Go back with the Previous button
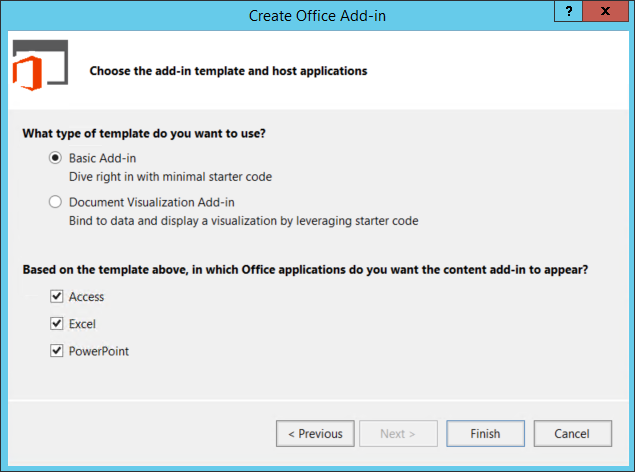This screenshot has height=472, width=635. click(x=315, y=434)
